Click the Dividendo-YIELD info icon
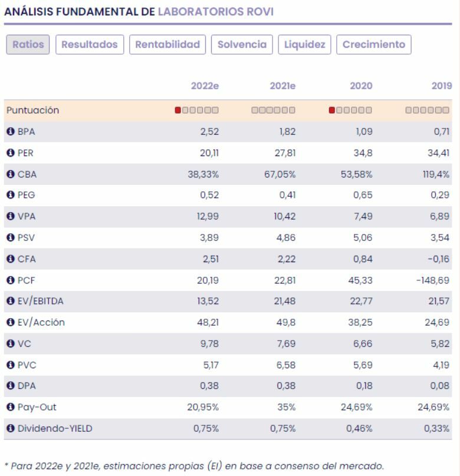 click(10, 428)
